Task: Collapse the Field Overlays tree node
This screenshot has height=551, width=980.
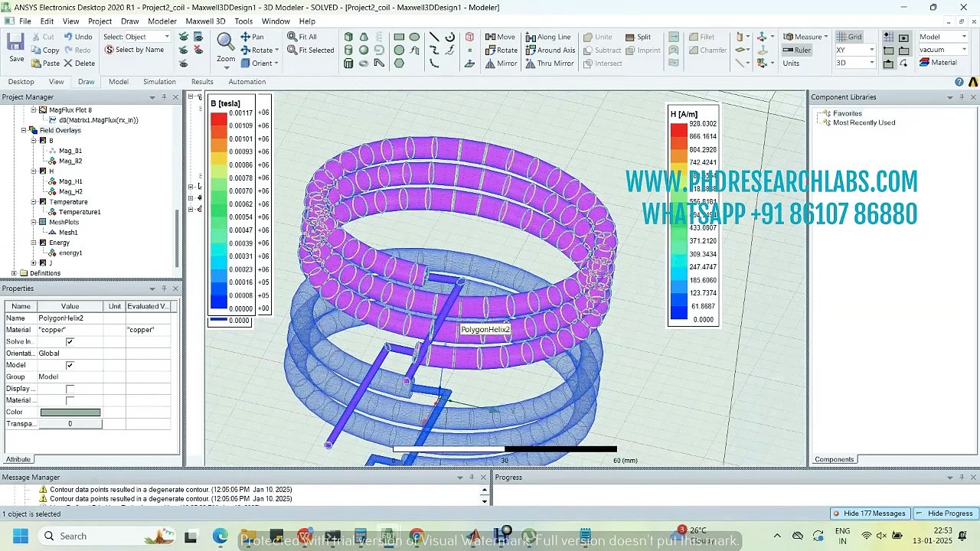Action: pos(24,131)
